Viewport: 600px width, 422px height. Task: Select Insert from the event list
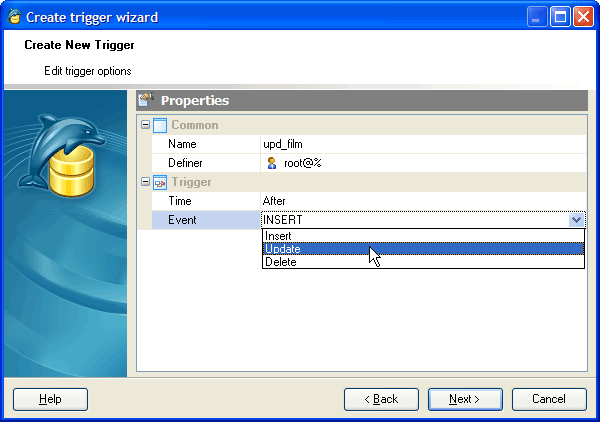tap(278, 236)
